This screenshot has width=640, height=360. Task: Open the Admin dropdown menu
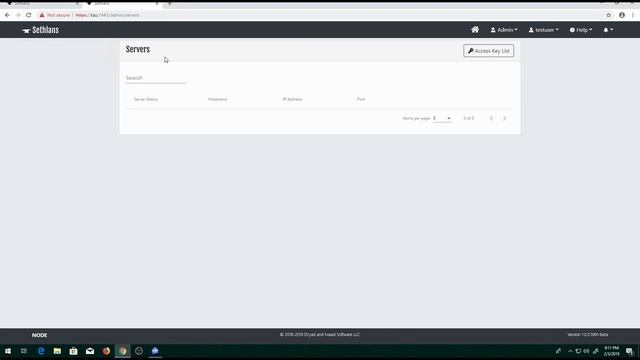pos(504,30)
